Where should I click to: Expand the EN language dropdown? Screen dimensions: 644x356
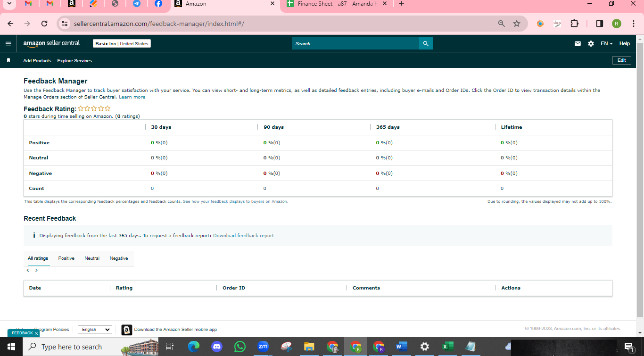coord(607,43)
